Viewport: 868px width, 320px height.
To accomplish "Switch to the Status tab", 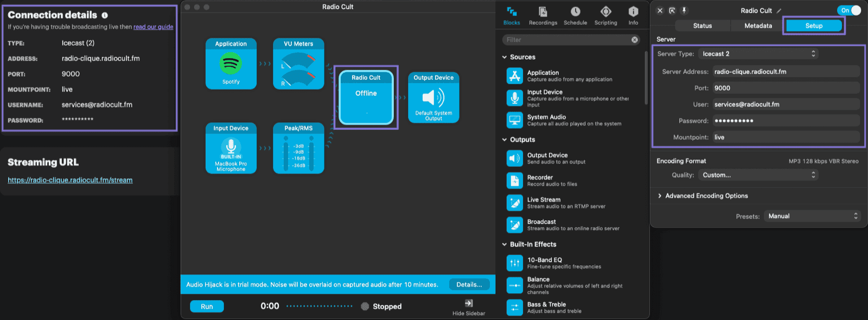I will click(x=703, y=26).
